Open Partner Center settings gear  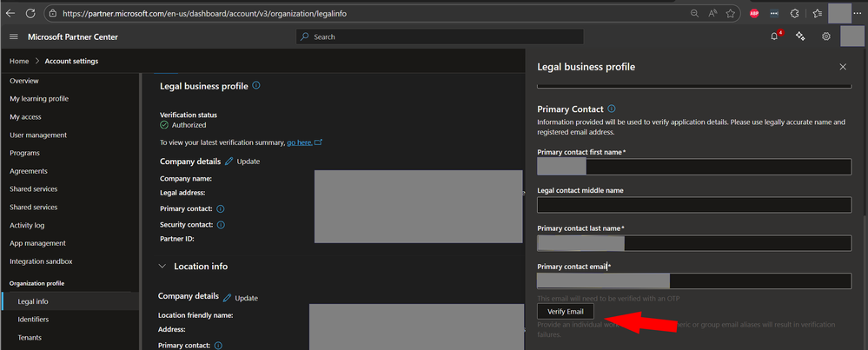(826, 36)
